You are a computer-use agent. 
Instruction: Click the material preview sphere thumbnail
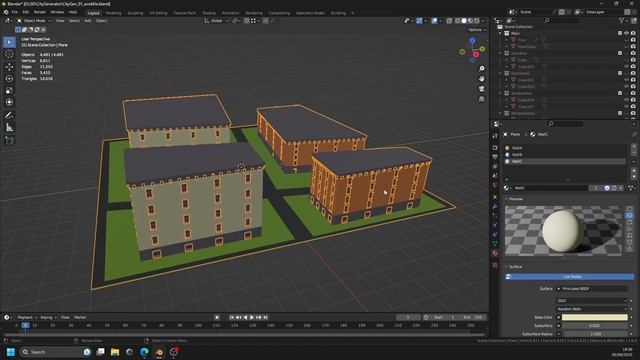point(563,231)
